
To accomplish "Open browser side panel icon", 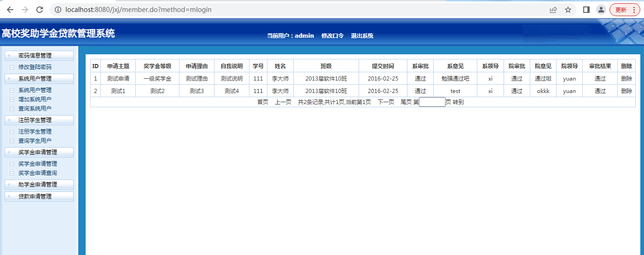I will (586, 10).
